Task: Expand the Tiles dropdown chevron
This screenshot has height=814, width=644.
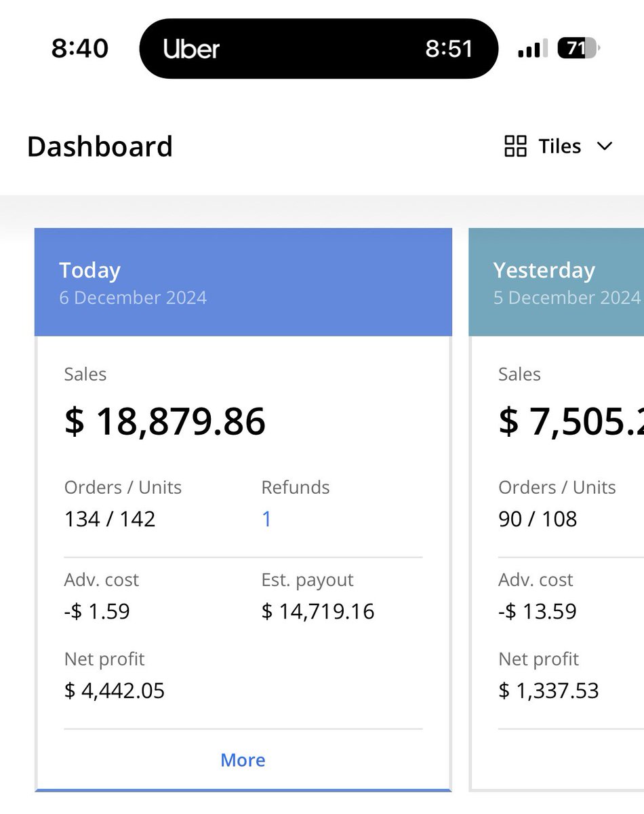Action: [x=604, y=146]
